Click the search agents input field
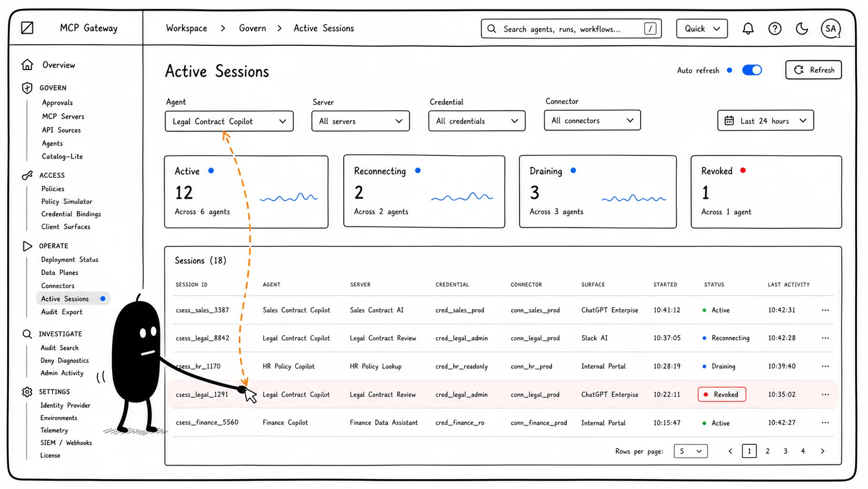The image size is (868, 489). click(x=571, y=29)
